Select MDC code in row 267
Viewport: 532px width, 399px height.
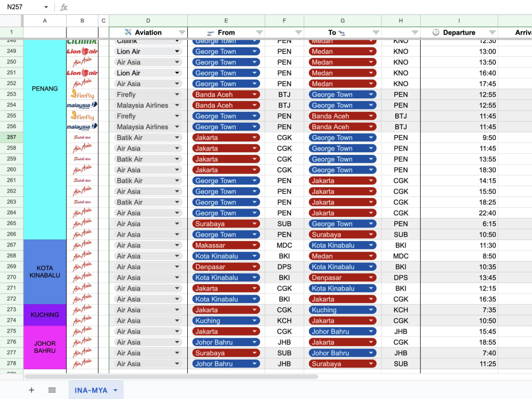click(284, 245)
